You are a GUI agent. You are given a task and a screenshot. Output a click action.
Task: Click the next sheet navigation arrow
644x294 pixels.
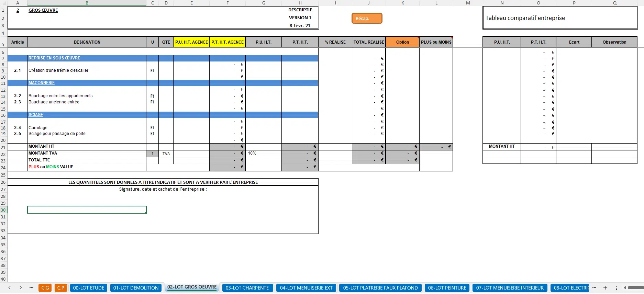[x=21, y=288]
